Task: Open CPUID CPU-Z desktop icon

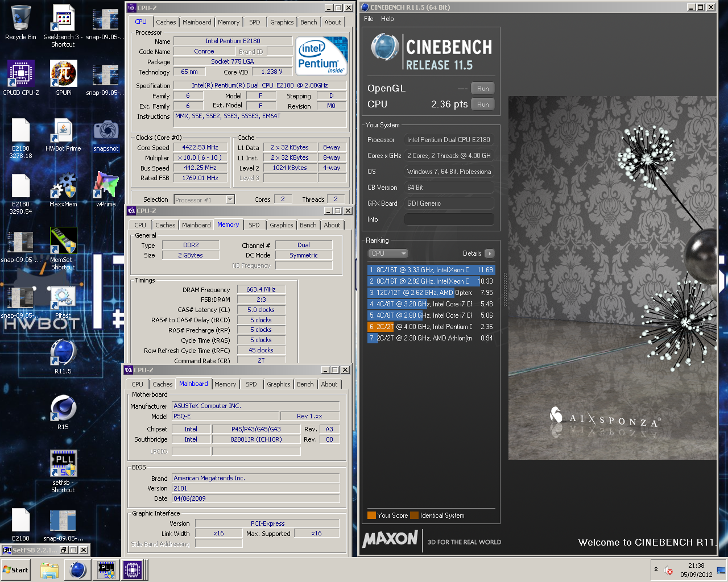Action: point(20,78)
